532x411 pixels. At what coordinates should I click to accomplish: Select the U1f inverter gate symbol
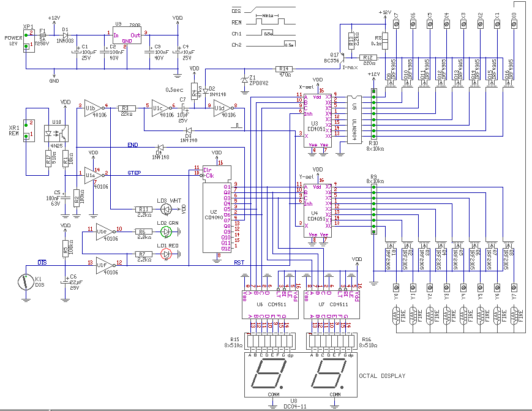click(105, 265)
